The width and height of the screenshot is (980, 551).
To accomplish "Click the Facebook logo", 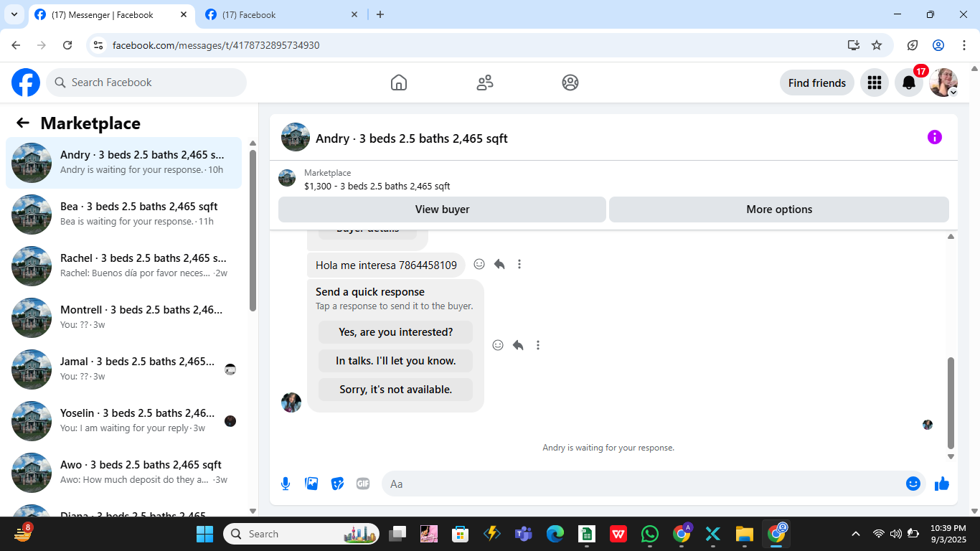I will (26, 83).
